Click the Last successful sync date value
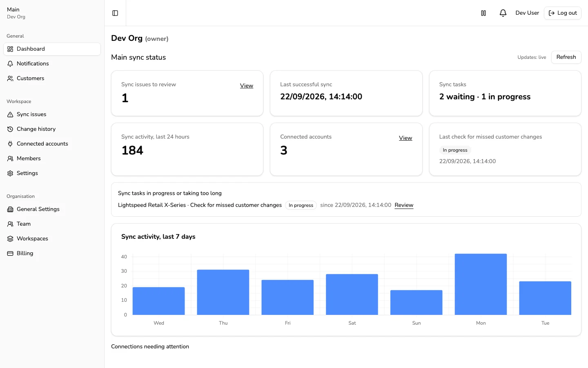 point(321,97)
